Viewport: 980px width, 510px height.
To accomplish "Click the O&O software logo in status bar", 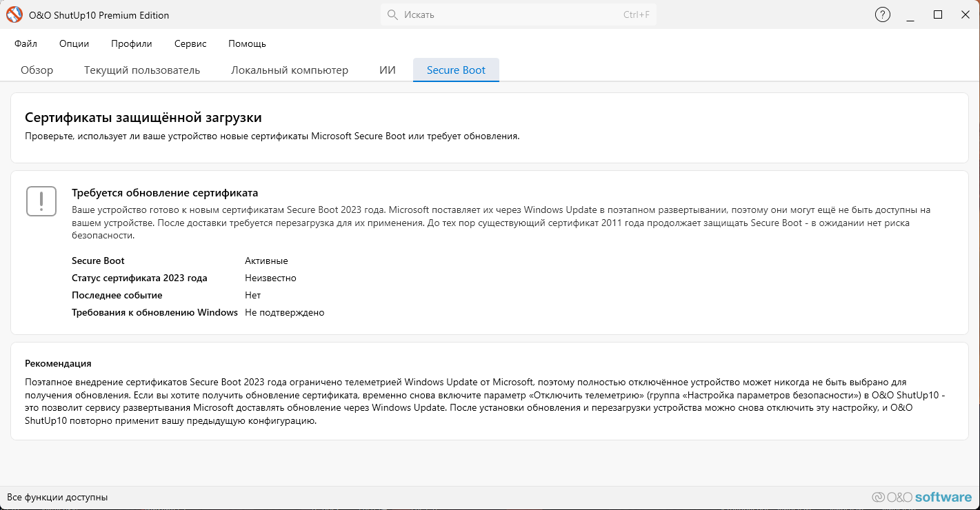I will (921, 497).
